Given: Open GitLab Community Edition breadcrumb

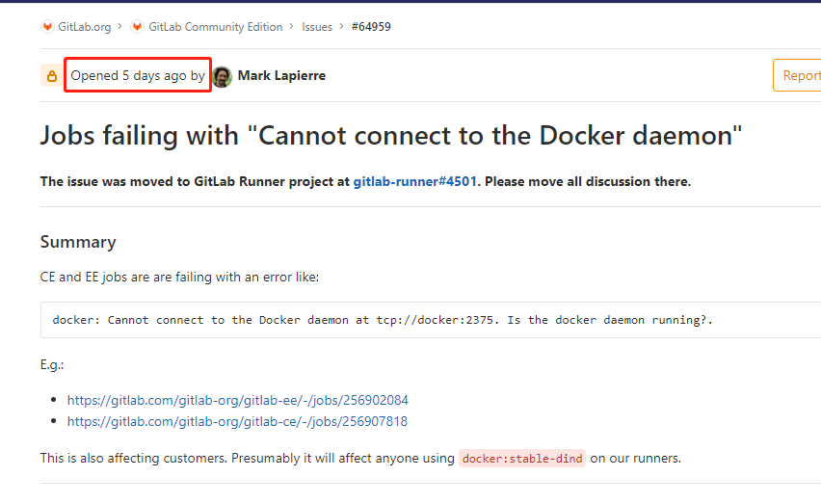Looking at the screenshot, I should pyautogui.click(x=215, y=27).
